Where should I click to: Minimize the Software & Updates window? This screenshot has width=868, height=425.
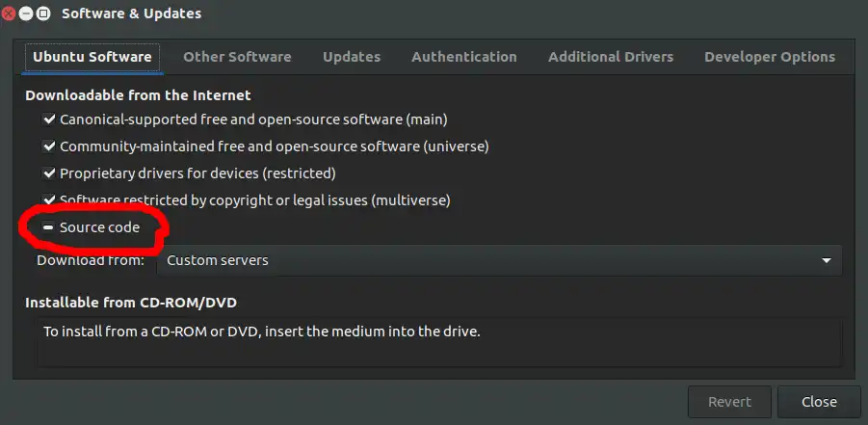pyautogui.click(x=25, y=13)
